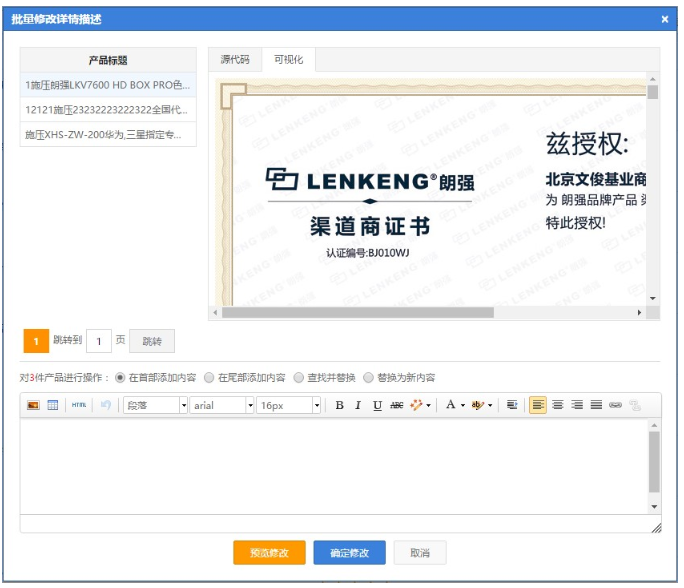The width and height of the screenshot is (684, 588).
Task: Apply strikethrough formatting
Action: 397,405
